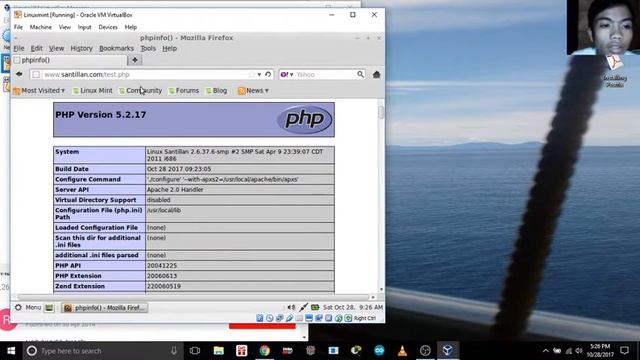This screenshot has width=640, height=360.
Task: Open the Blog bookmark
Action: [x=216, y=91]
